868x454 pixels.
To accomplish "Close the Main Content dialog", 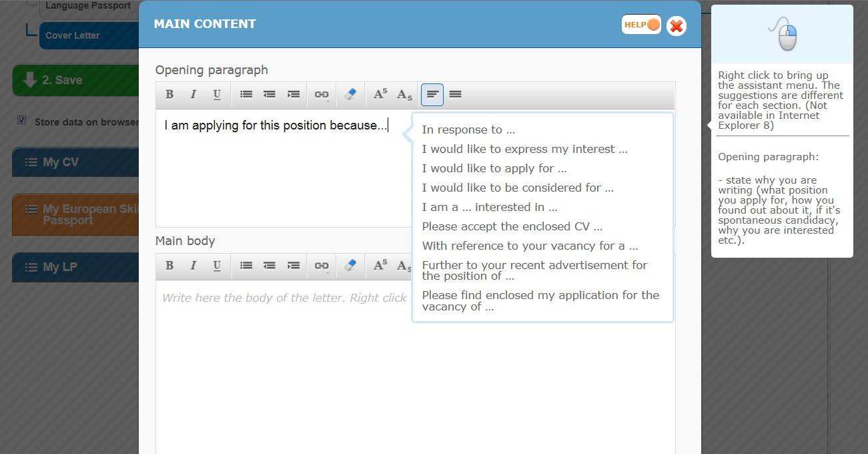I will click(x=677, y=25).
